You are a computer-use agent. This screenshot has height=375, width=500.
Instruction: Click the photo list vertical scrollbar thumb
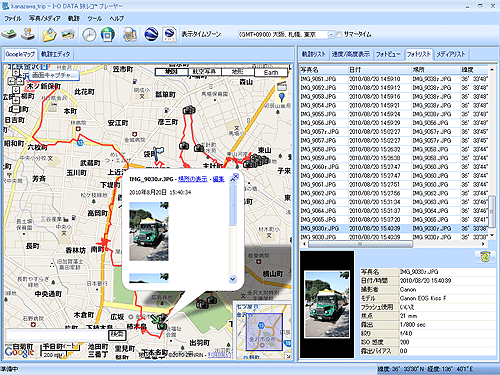click(x=492, y=212)
